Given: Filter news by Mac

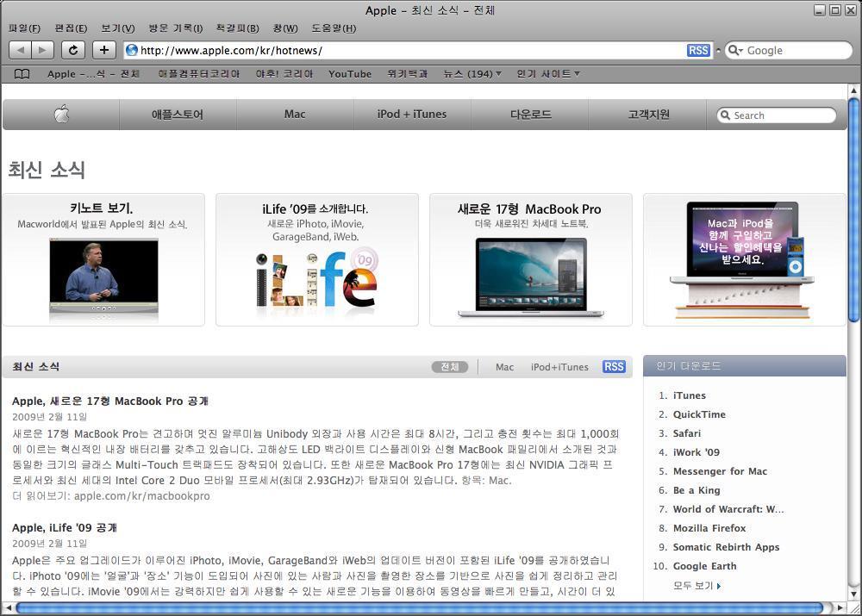Looking at the screenshot, I should [x=504, y=367].
